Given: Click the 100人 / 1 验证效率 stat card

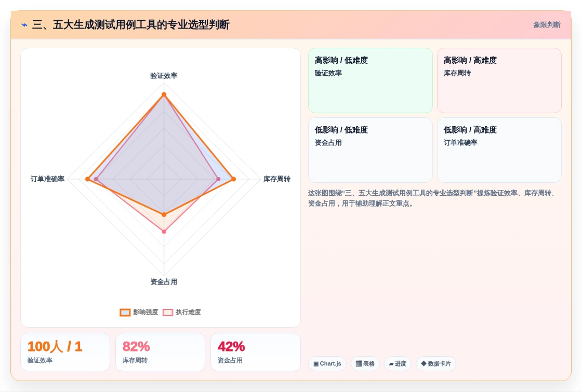Looking at the screenshot, I should (x=65, y=352).
